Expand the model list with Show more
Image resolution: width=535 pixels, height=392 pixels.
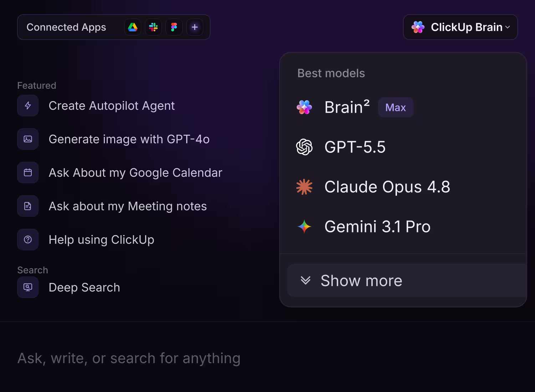pyautogui.click(x=407, y=280)
